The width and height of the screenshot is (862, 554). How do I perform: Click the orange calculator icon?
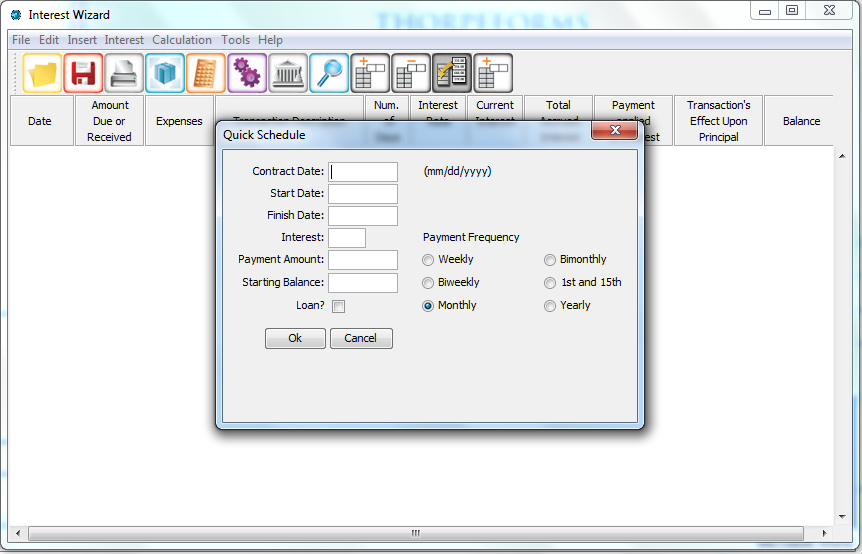[x=206, y=73]
